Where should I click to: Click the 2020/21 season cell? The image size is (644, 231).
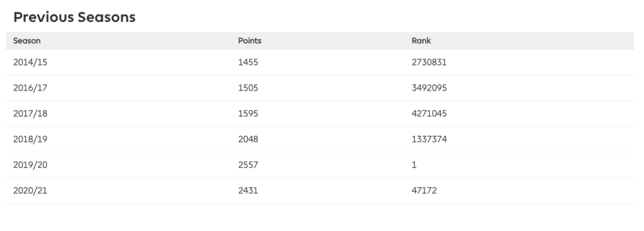tap(30, 191)
